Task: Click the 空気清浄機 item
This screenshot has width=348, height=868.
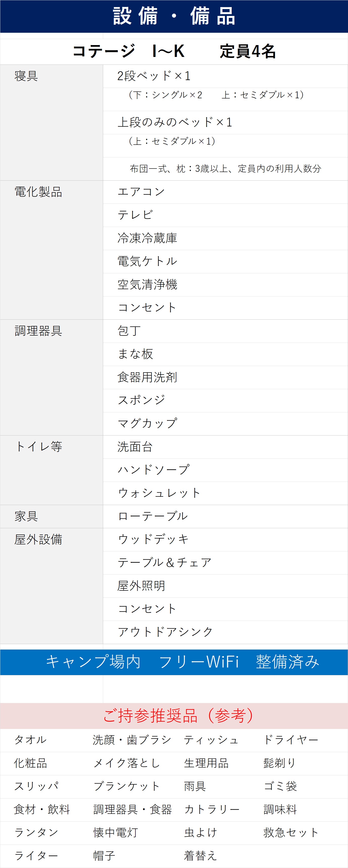Action: click(147, 285)
